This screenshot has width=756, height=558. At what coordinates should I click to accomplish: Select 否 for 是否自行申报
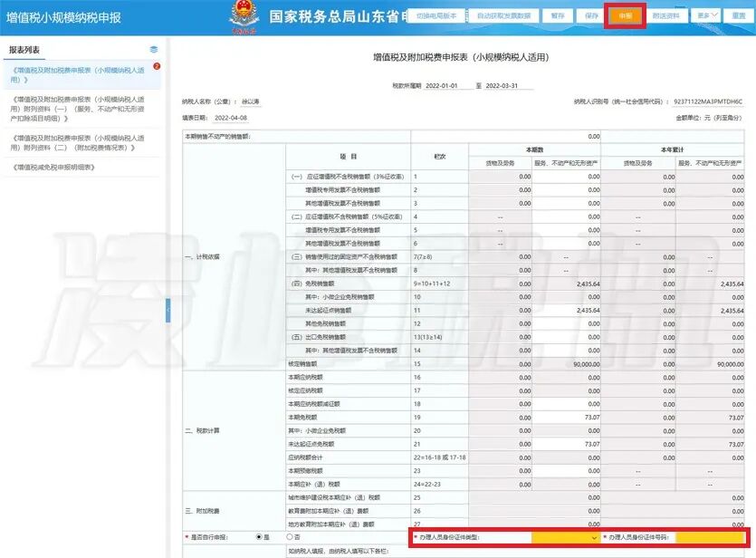(x=290, y=537)
